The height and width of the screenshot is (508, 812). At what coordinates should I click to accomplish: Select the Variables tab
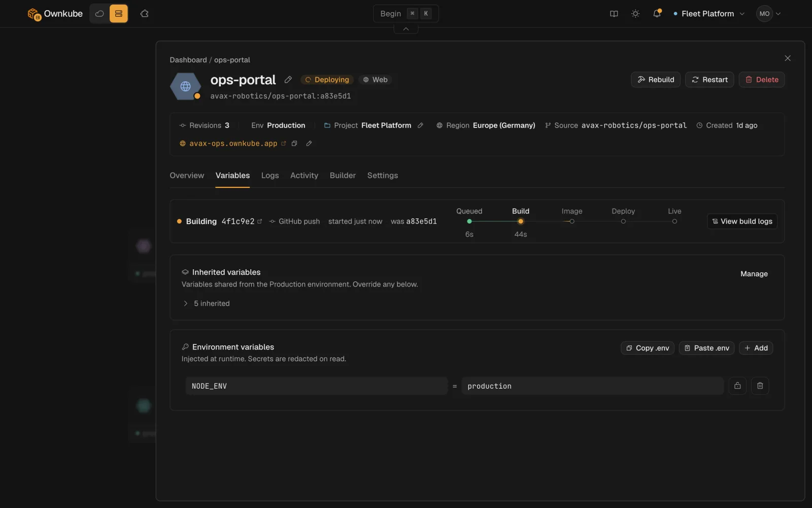(x=232, y=175)
